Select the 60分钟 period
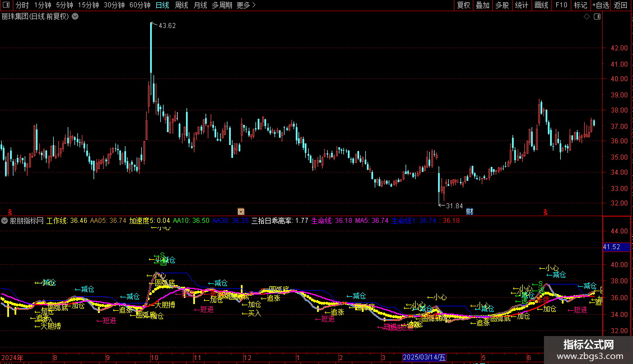Viewport: 633px width, 364px height. [139, 5]
